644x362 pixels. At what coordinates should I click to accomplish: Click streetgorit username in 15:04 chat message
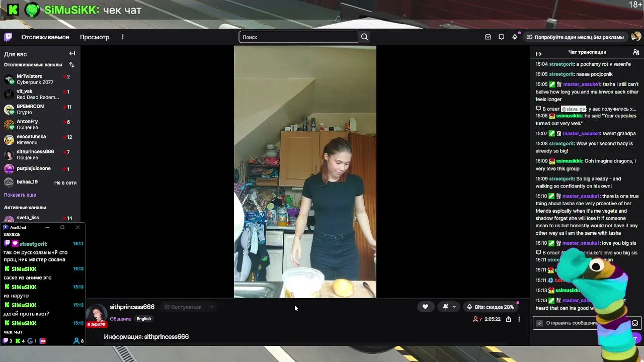pos(561,64)
